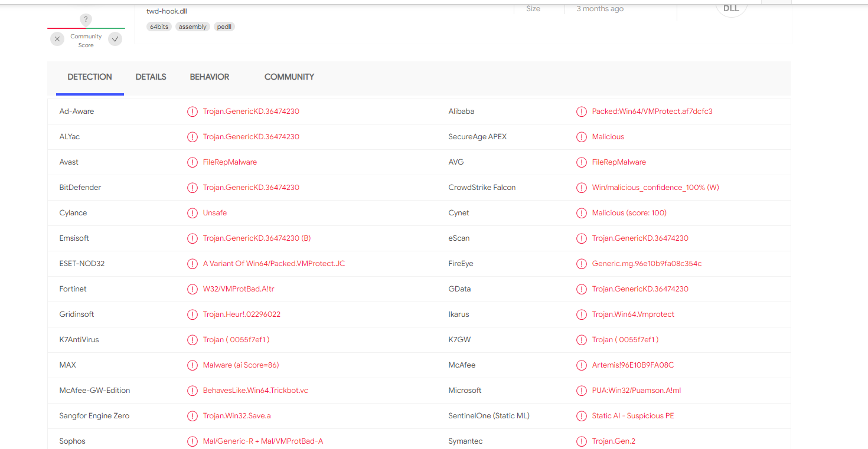This screenshot has height=449, width=868.
Task: Click the BehavesLike.Win64.Trickbot.vc result
Action: 256,391
